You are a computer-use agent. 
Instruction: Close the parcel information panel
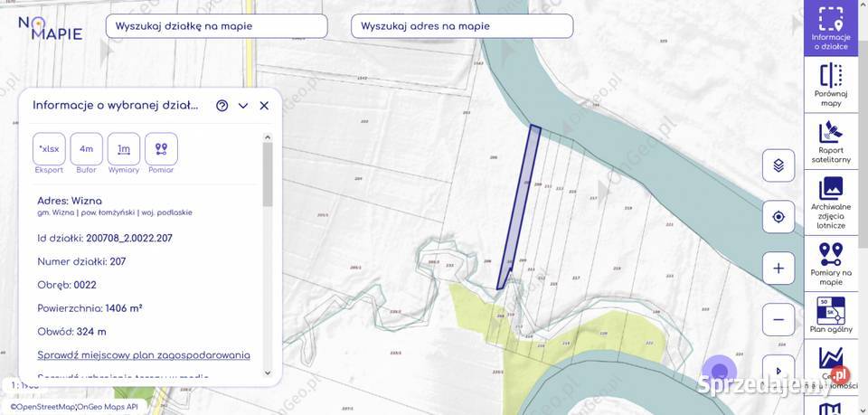pyautogui.click(x=264, y=106)
